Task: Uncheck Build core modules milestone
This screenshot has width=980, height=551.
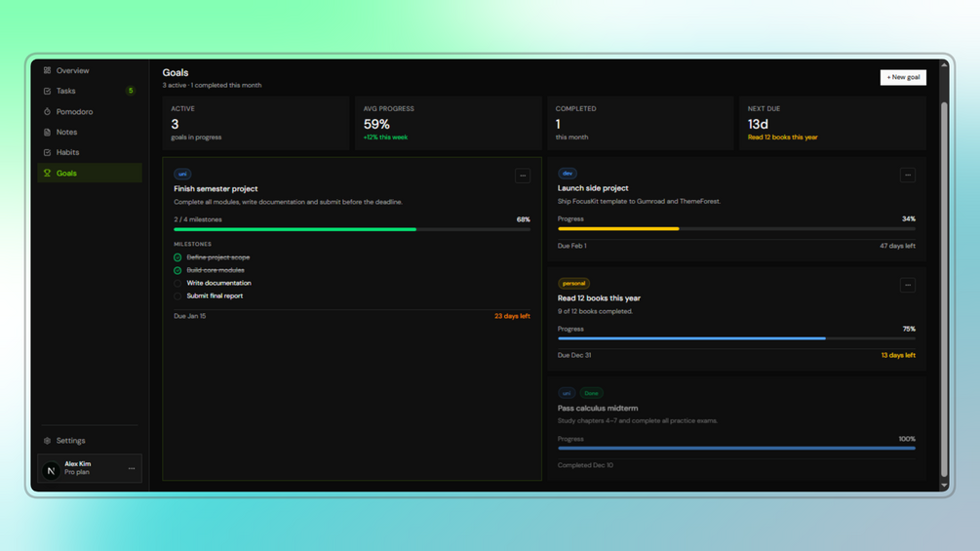Action: 177,270
